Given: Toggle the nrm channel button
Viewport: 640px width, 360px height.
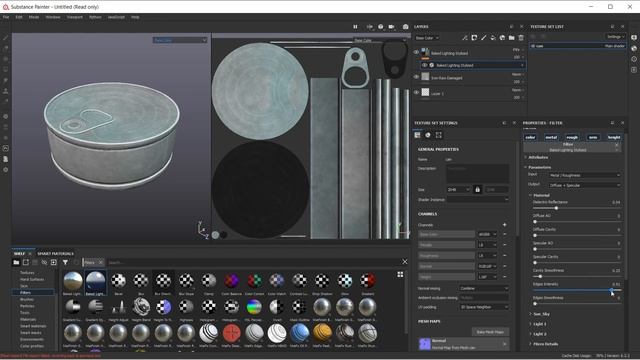Looking at the screenshot, I should (x=593, y=138).
